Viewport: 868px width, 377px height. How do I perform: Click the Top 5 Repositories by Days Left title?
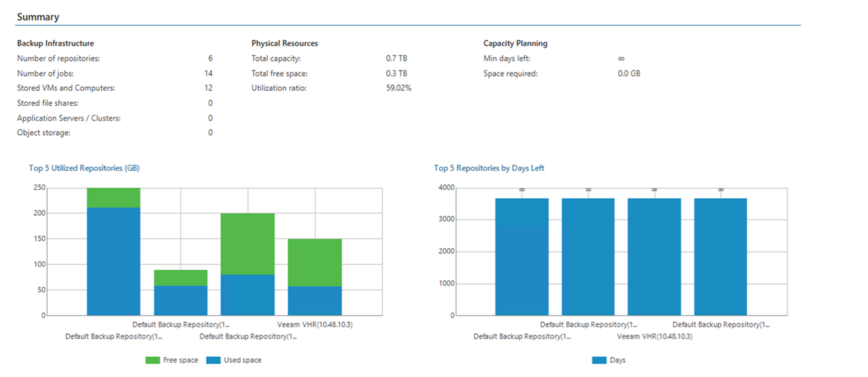(489, 167)
